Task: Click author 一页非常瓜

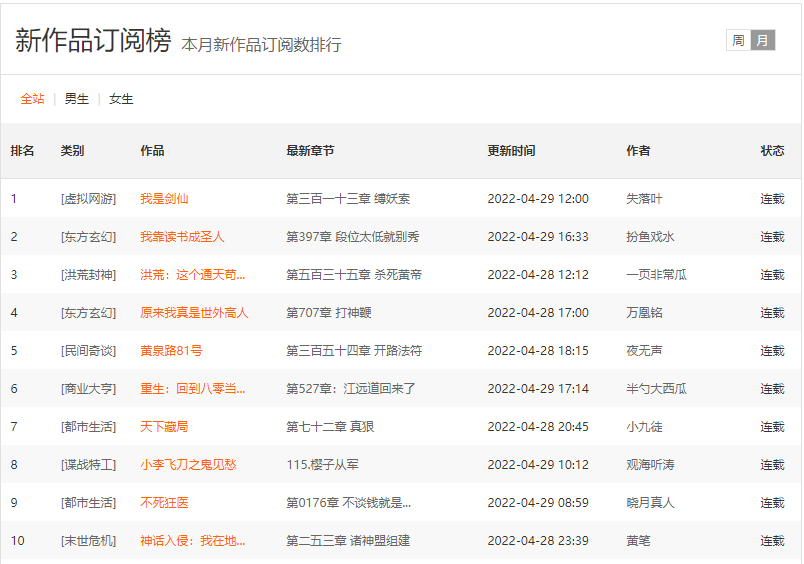Action: (x=656, y=274)
